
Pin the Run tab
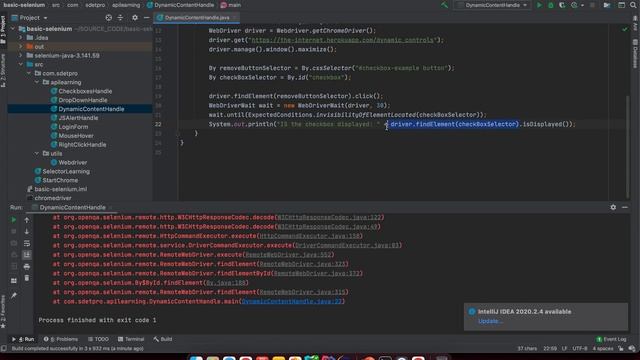pos(13,295)
